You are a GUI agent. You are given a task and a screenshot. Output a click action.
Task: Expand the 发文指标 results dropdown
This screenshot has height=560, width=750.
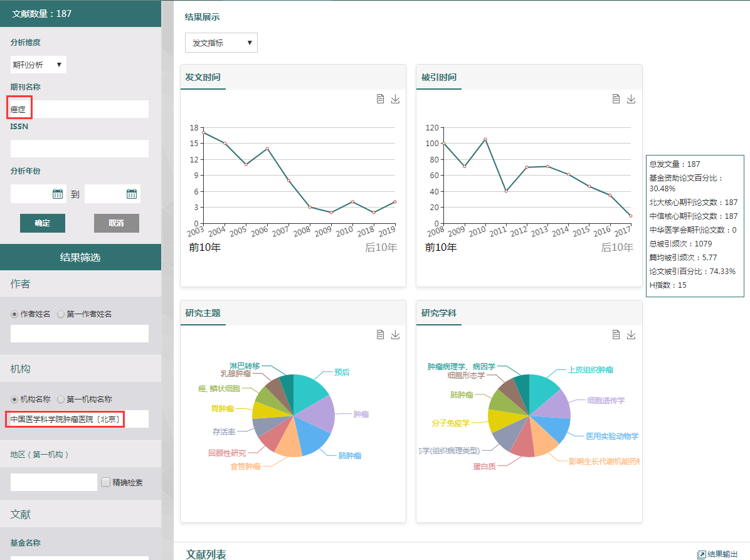pos(221,43)
